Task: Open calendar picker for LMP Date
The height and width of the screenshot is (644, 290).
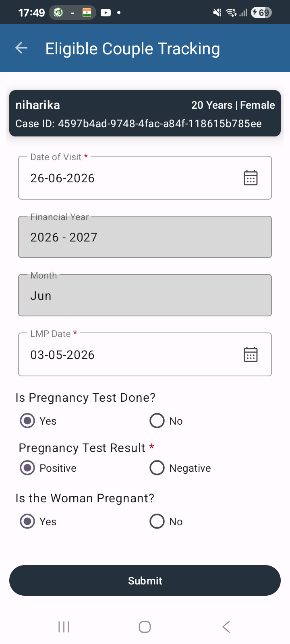Action: coord(251,355)
